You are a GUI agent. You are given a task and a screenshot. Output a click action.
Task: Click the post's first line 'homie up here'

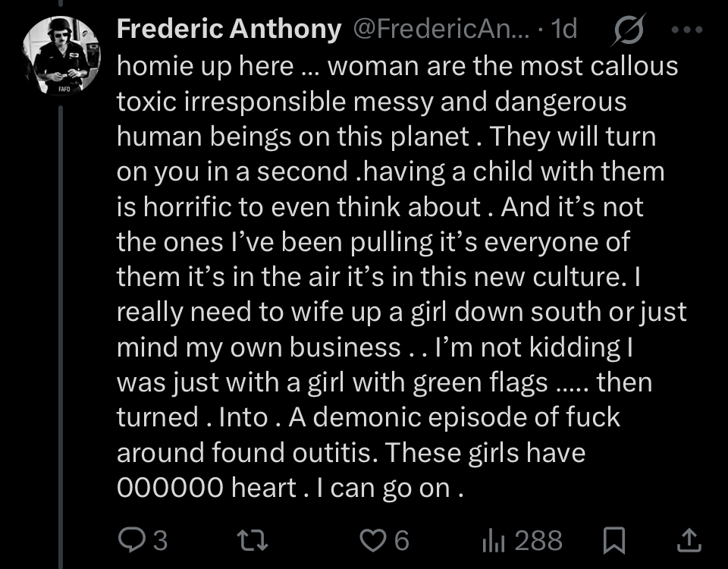coord(205,66)
